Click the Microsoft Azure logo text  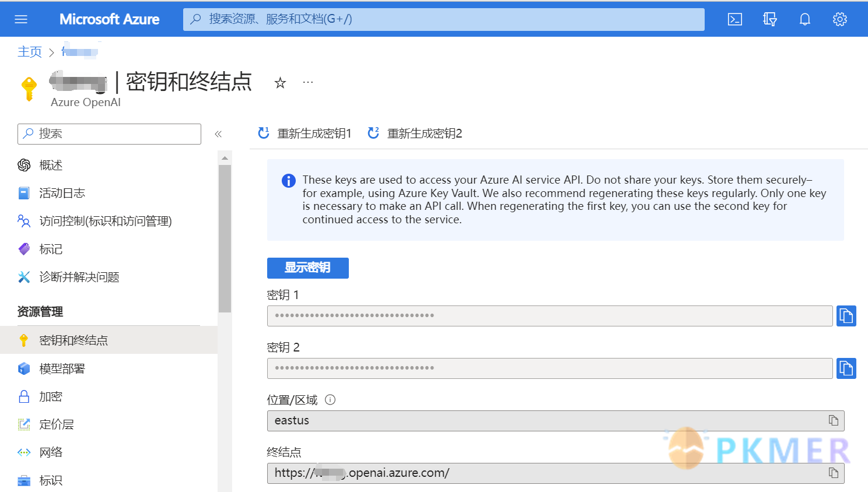point(109,19)
